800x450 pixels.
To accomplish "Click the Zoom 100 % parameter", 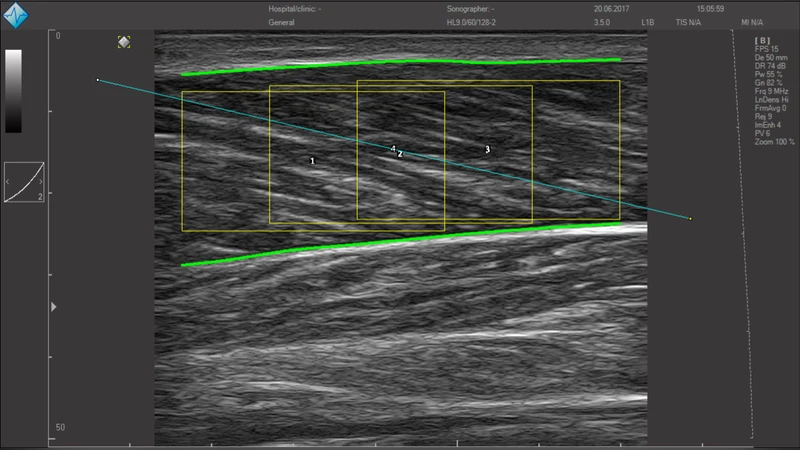I will click(x=774, y=143).
